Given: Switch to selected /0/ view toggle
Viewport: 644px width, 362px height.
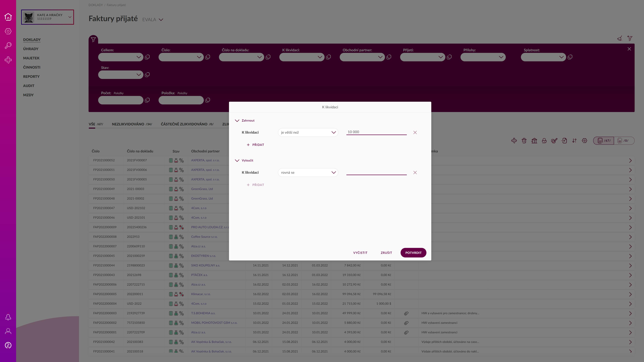Looking at the screenshot, I should tap(624, 141).
